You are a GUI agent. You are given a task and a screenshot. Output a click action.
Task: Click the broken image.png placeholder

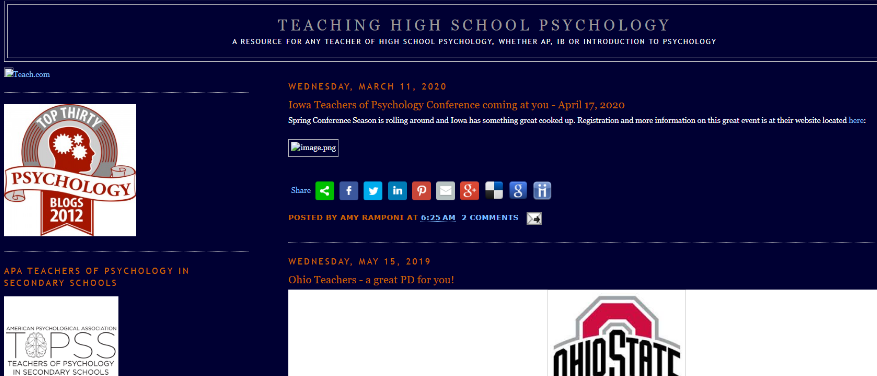coord(313,148)
